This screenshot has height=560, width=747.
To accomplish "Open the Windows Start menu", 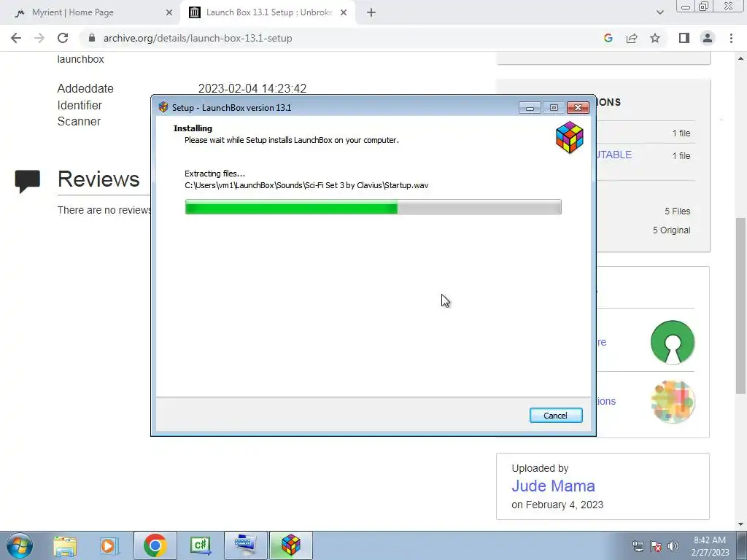I will [20, 545].
